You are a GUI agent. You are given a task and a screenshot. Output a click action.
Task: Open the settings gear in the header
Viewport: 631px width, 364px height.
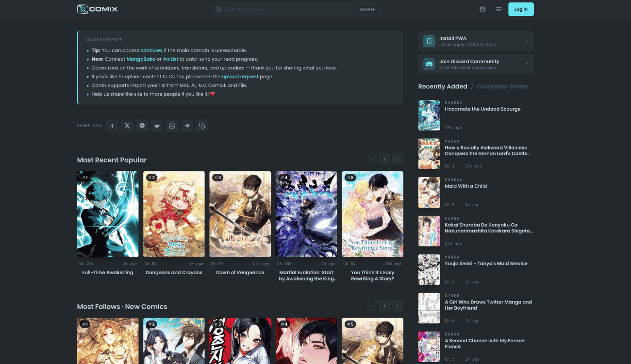[x=482, y=9]
